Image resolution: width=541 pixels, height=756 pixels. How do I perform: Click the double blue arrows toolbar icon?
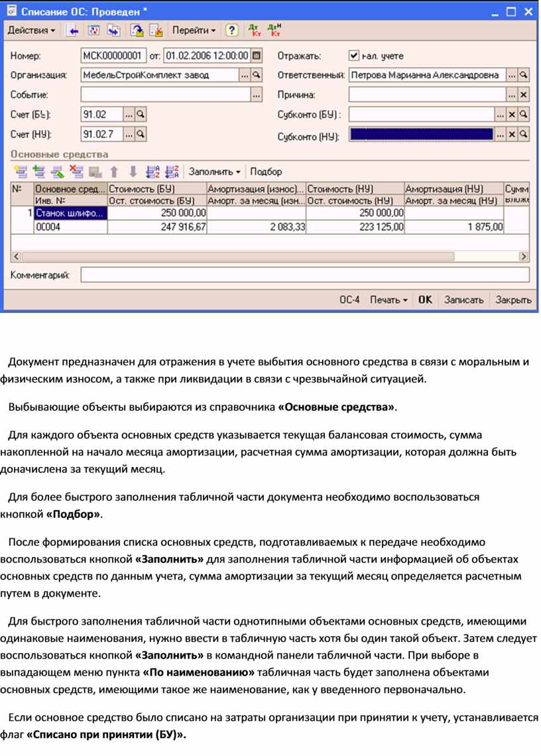tap(114, 31)
